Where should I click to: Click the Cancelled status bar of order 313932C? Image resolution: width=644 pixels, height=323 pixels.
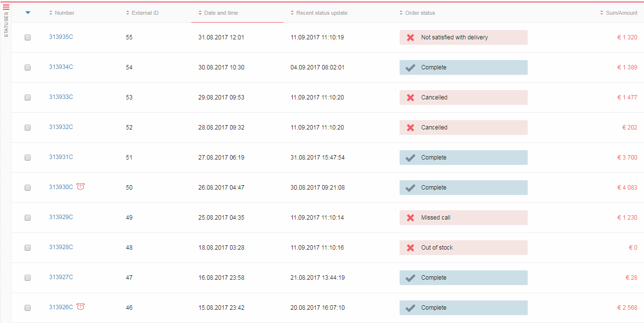click(x=463, y=128)
